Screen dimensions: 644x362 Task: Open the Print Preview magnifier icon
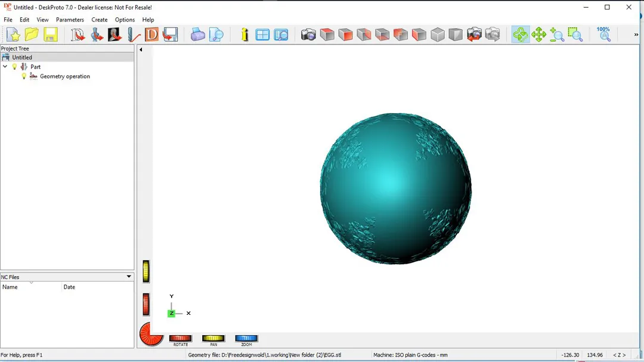coord(216,35)
